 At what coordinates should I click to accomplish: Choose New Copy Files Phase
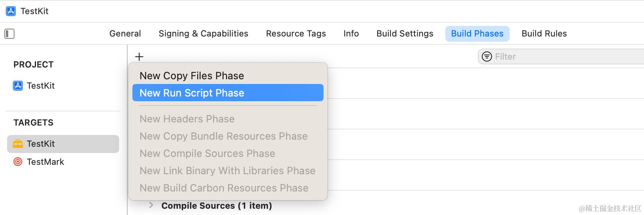192,76
